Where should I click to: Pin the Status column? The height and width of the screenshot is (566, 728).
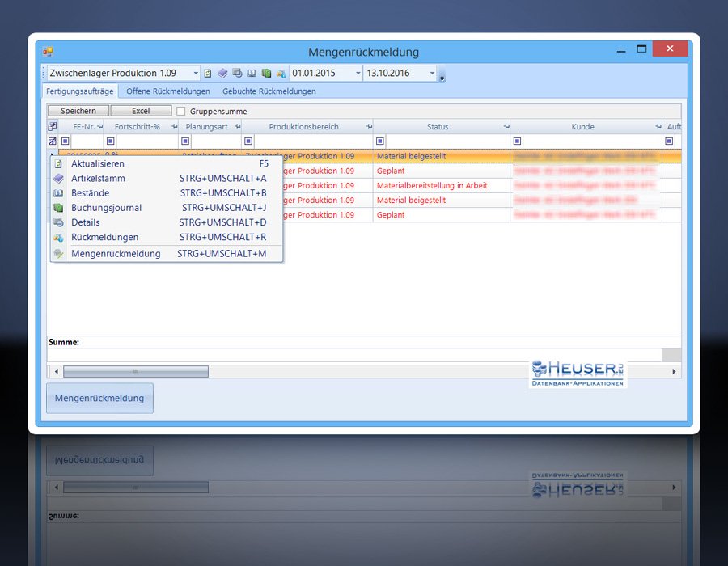(506, 126)
